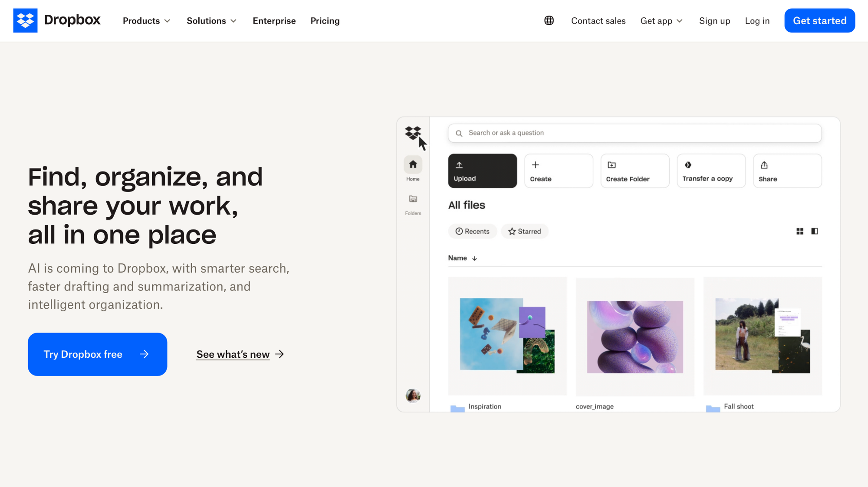Viewport: 868px width, 487px height.
Task: Click the search magnifier icon
Action: 459,133
